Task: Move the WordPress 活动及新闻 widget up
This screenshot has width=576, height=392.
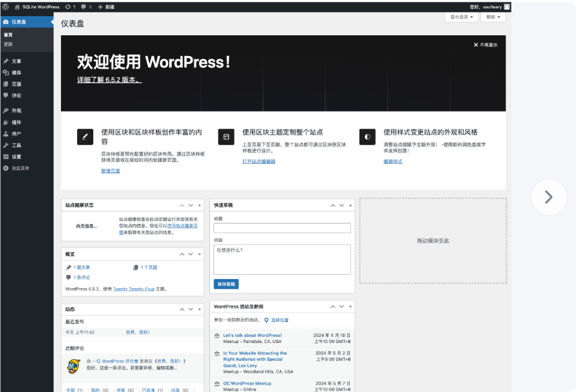Action: [333, 307]
